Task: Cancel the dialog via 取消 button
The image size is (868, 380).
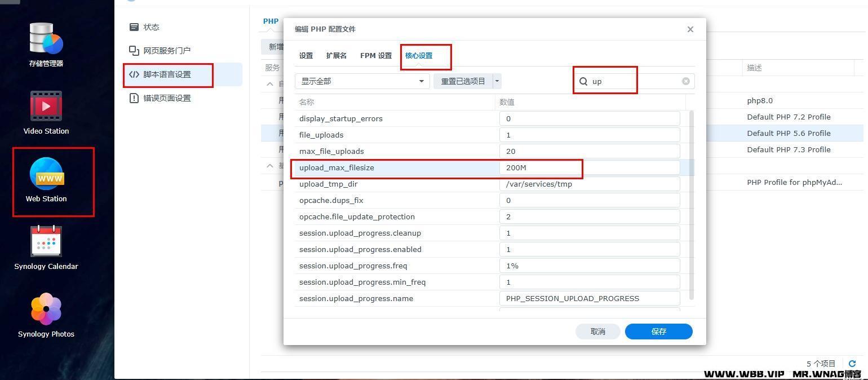Action: (597, 332)
